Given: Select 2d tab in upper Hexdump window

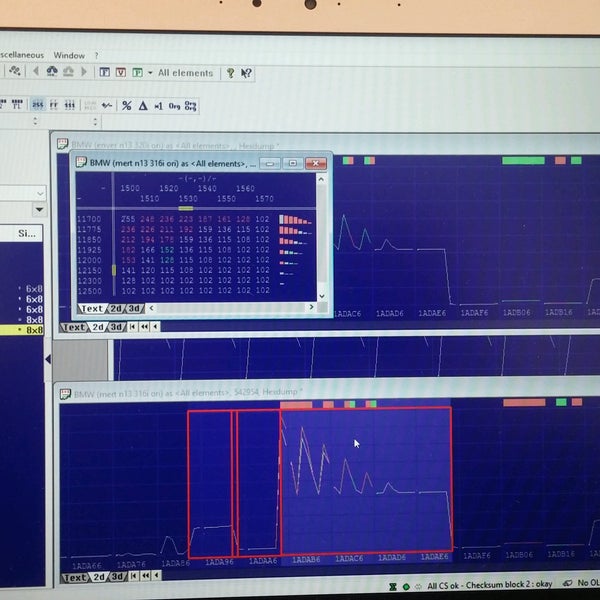Looking at the screenshot, I should point(98,327).
